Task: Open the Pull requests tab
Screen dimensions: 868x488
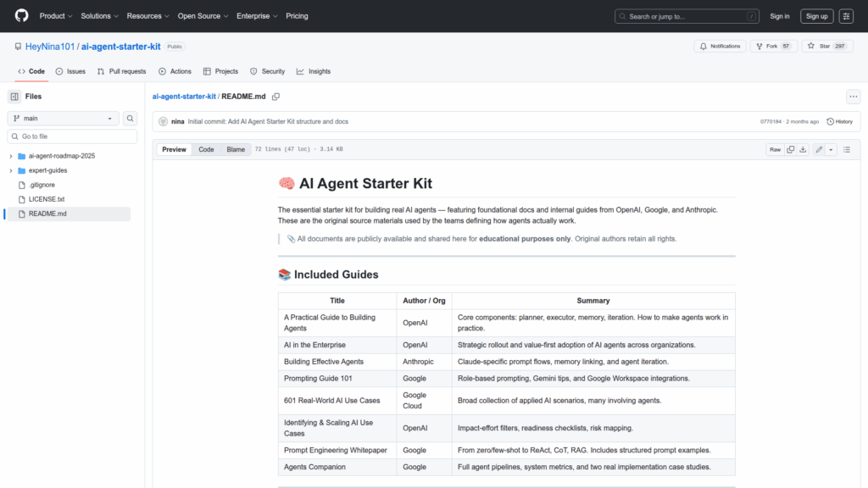Action: pos(121,71)
